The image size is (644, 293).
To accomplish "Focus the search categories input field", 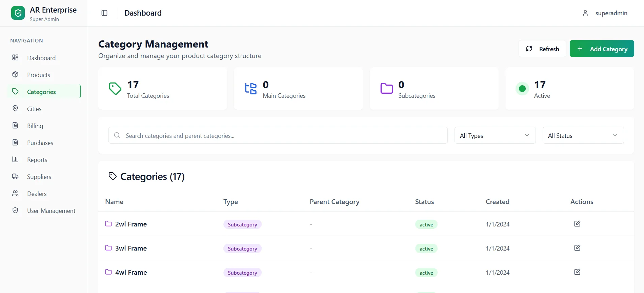I will pos(278,135).
